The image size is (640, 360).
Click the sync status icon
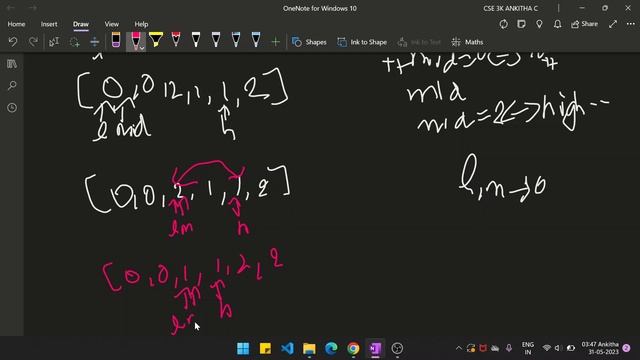point(503,24)
